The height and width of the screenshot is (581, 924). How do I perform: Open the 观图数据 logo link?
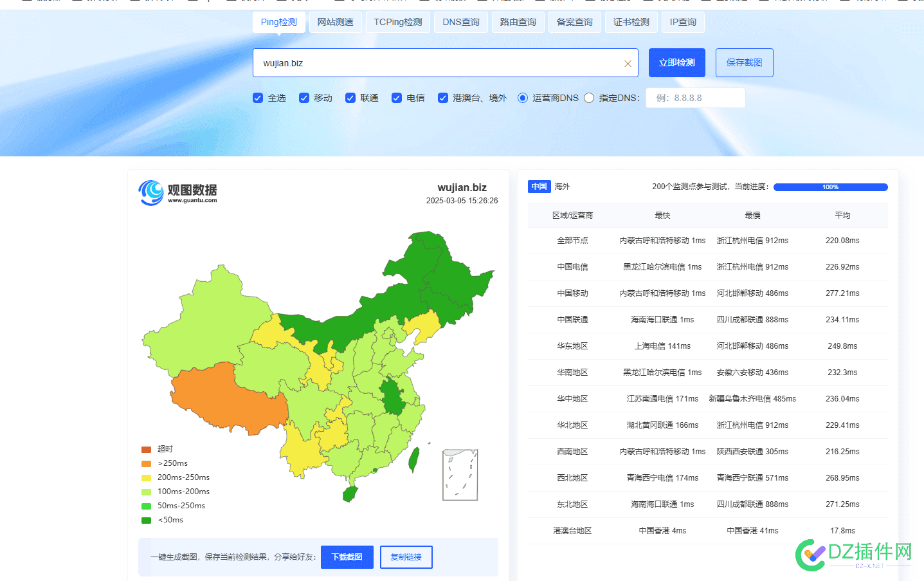click(x=178, y=192)
